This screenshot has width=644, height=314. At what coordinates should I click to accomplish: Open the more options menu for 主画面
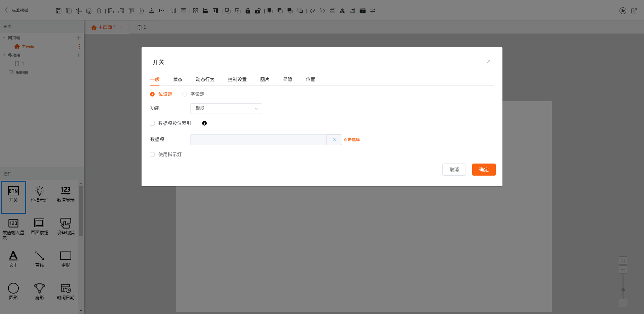click(x=79, y=46)
